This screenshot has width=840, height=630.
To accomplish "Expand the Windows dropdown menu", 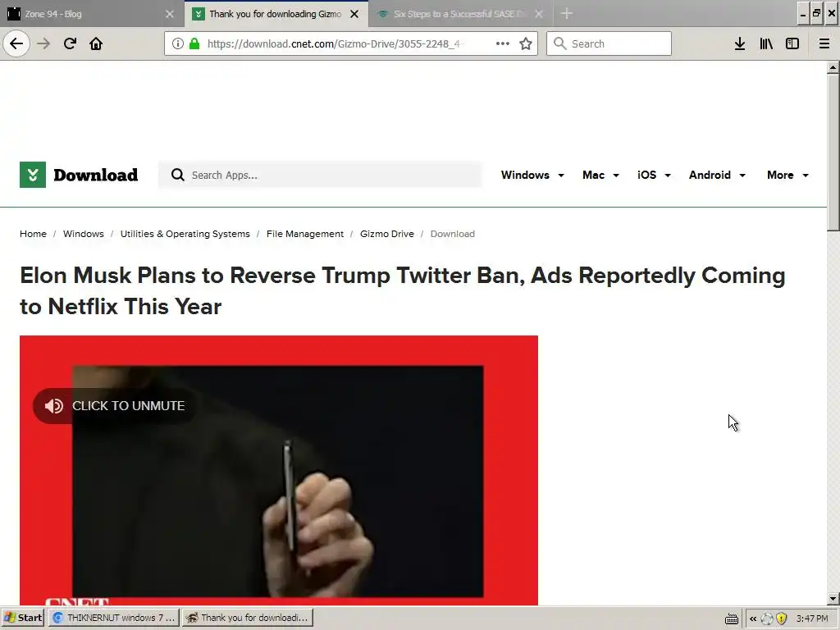I will coord(532,175).
